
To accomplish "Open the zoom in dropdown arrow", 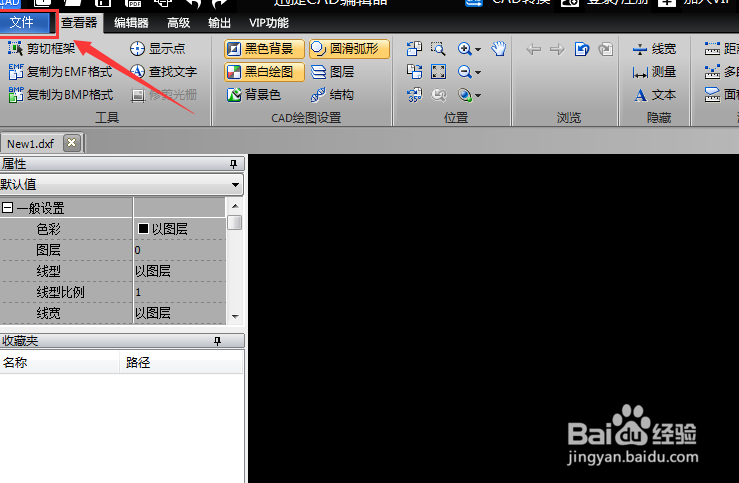I will (x=478, y=49).
